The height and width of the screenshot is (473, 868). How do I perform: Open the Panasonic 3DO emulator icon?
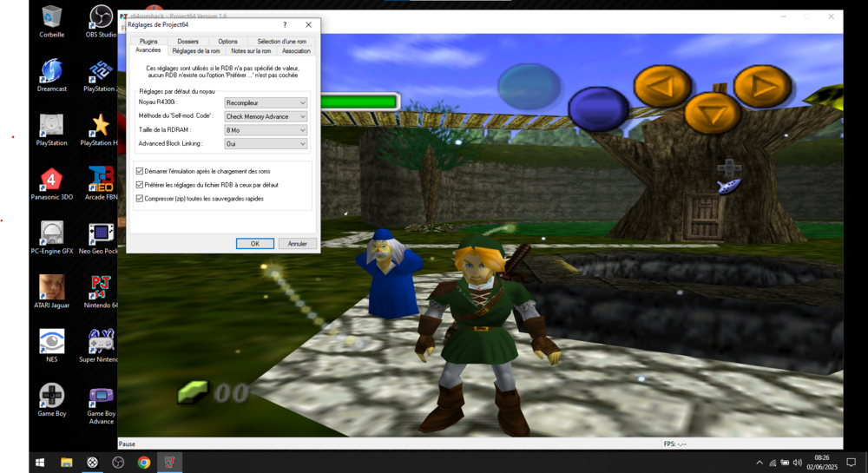click(x=51, y=180)
